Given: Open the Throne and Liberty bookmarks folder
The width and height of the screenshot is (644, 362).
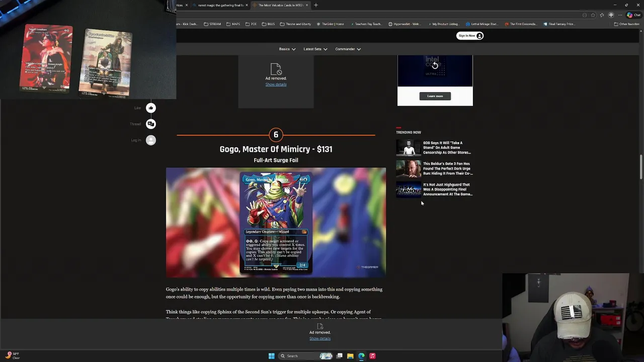Looking at the screenshot, I should pyautogui.click(x=295, y=24).
